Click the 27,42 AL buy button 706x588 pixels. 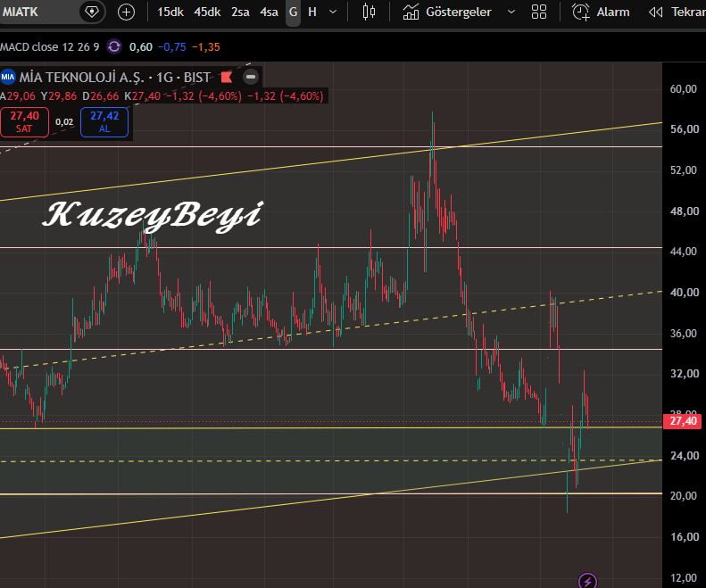click(x=104, y=122)
